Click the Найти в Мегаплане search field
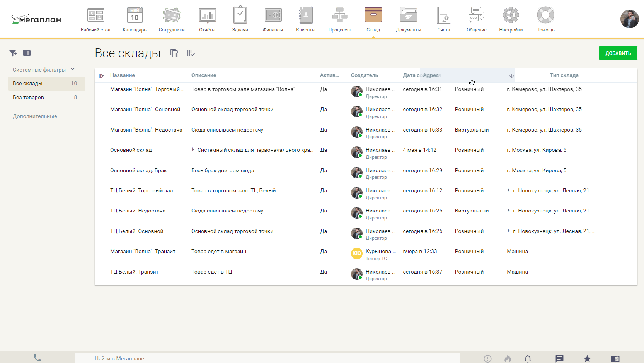This screenshot has height=363, width=644. [232, 358]
